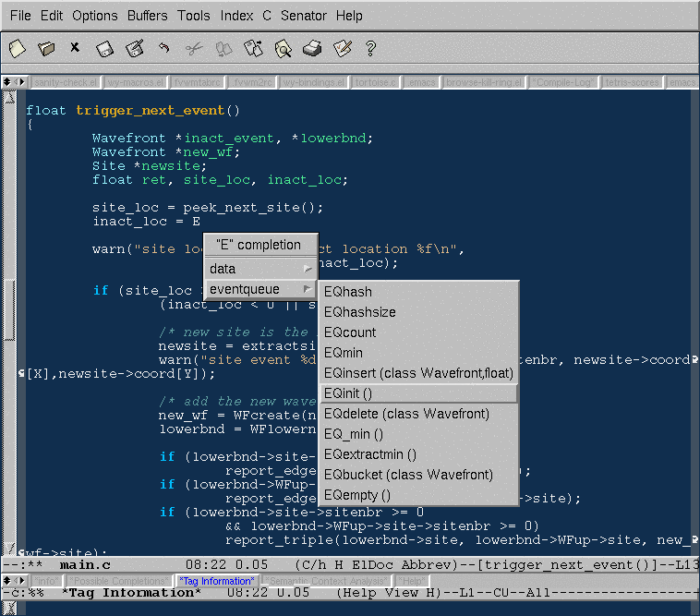Click the New File toolbar icon
Viewport: 700px width, 616px height.
(18, 47)
